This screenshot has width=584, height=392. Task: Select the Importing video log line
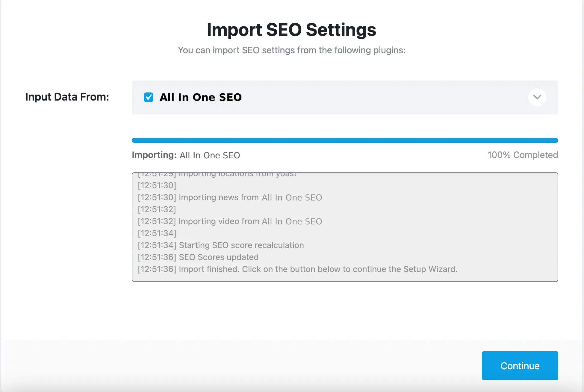tap(230, 221)
